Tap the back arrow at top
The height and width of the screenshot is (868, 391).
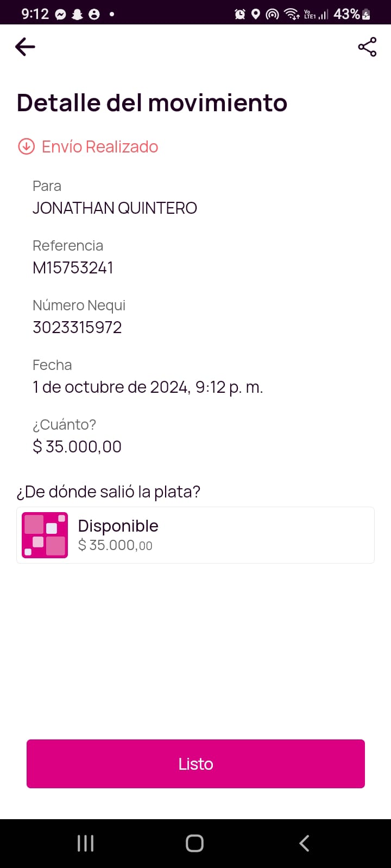pos(25,47)
